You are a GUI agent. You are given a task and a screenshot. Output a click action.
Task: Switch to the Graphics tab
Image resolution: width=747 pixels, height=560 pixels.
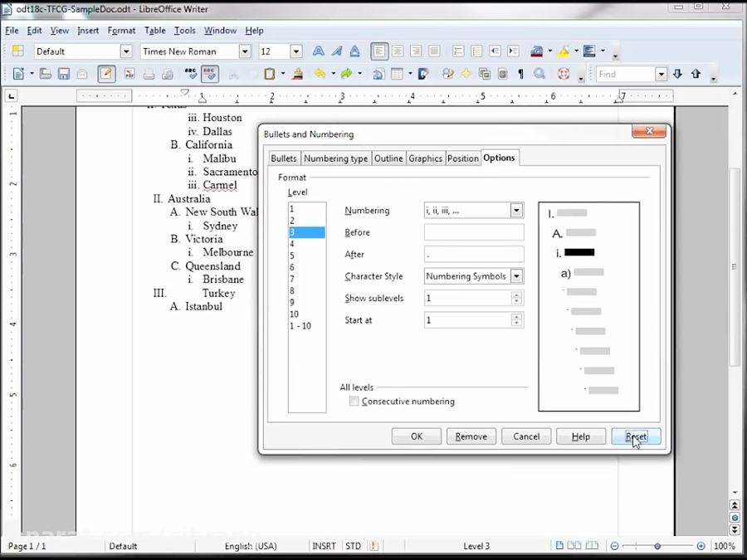425,158
